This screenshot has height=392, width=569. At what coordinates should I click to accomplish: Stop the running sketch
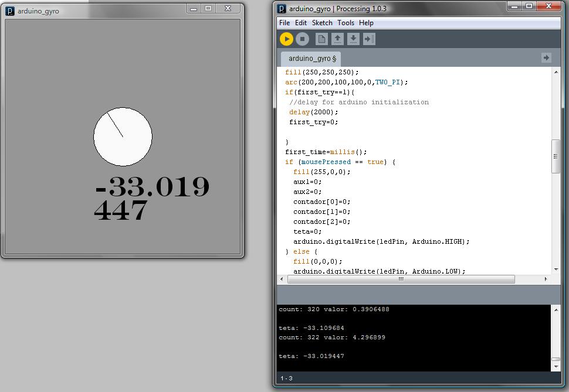click(302, 39)
